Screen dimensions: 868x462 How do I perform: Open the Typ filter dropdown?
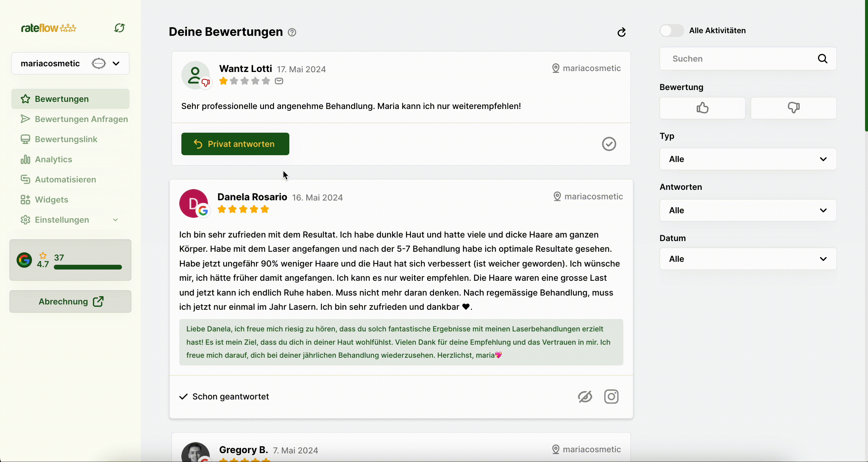point(748,159)
